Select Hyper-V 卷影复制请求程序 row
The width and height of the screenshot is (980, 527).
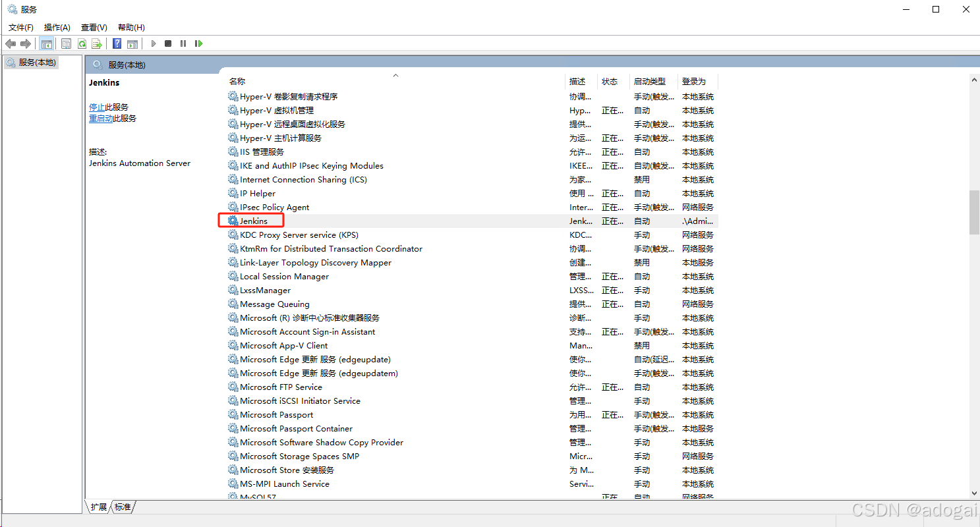[x=472, y=96]
